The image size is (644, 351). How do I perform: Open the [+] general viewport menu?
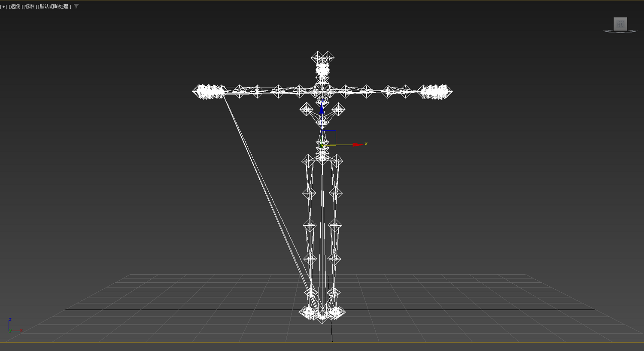pyautogui.click(x=3, y=6)
